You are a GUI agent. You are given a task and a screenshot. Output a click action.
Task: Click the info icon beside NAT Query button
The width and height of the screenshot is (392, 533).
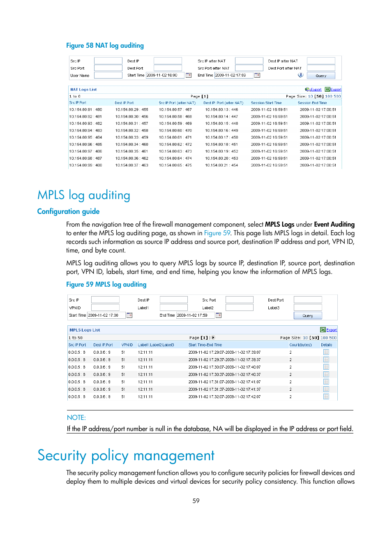[x=300, y=75]
